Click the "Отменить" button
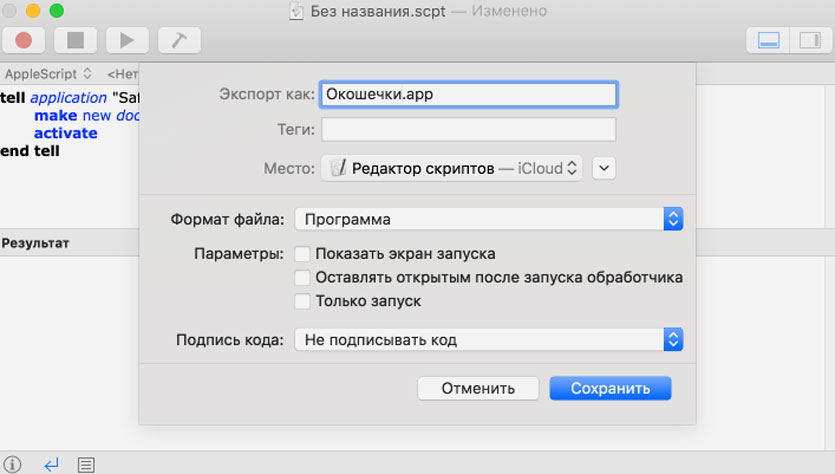 click(479, 388)
